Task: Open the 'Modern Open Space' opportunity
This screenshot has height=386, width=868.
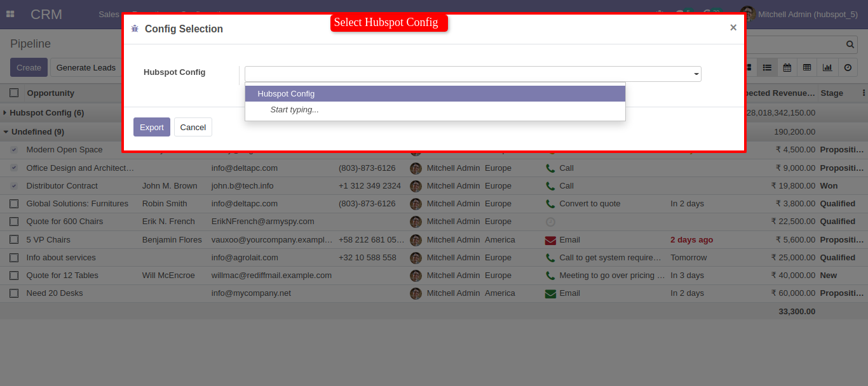Action: click(64, 150)
